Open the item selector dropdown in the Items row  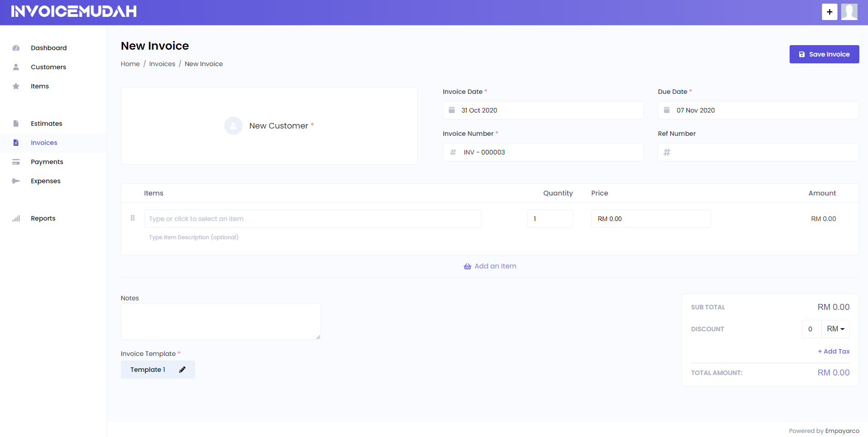[x=312, y=219]
